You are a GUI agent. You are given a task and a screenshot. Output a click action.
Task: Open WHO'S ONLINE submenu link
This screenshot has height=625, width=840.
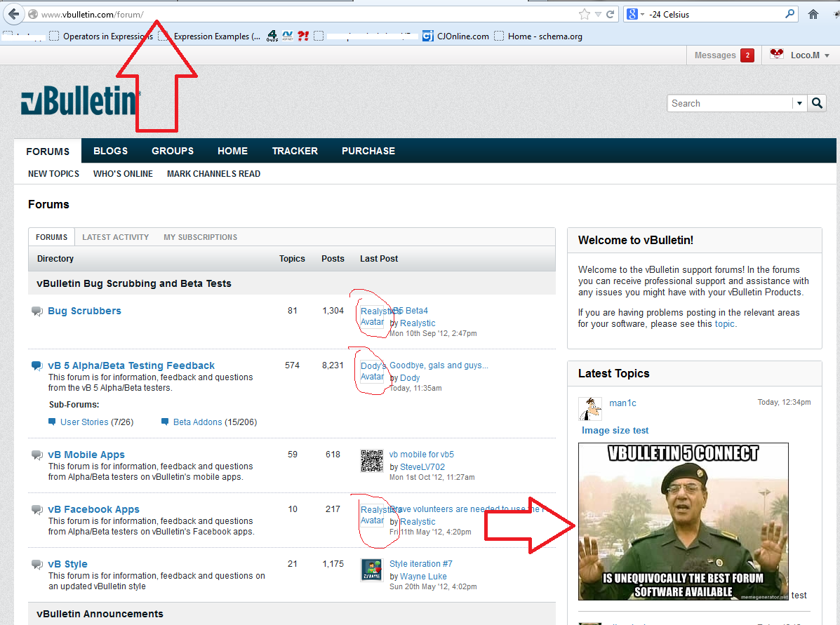click(123, 173)
